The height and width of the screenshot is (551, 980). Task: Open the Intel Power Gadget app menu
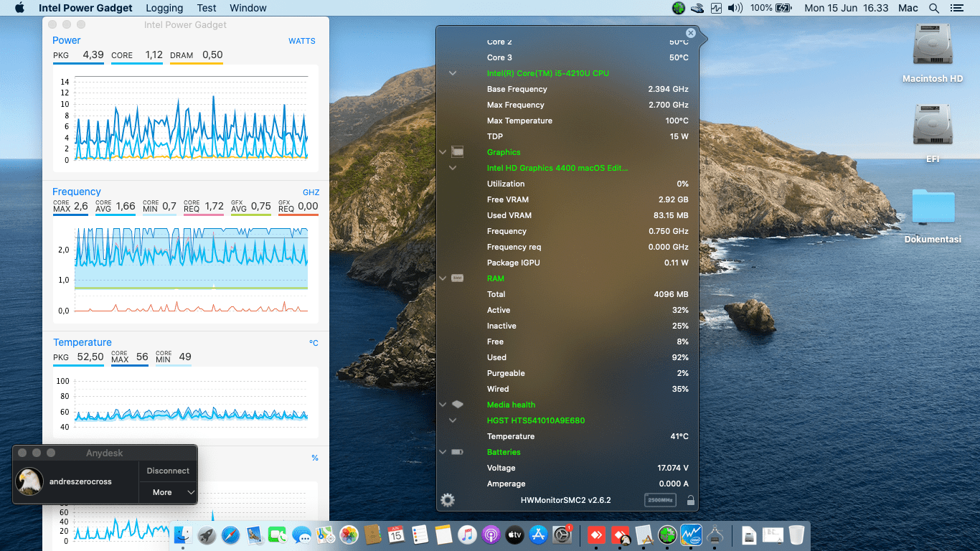(x=85, y=8)
